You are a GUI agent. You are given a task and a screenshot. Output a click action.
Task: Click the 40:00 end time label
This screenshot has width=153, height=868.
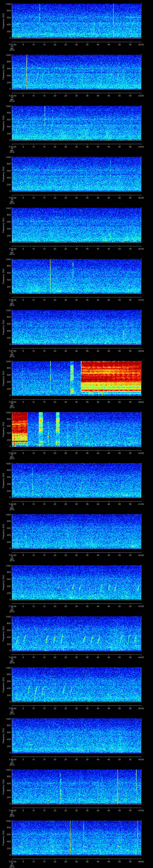click(x=141, y=453)
